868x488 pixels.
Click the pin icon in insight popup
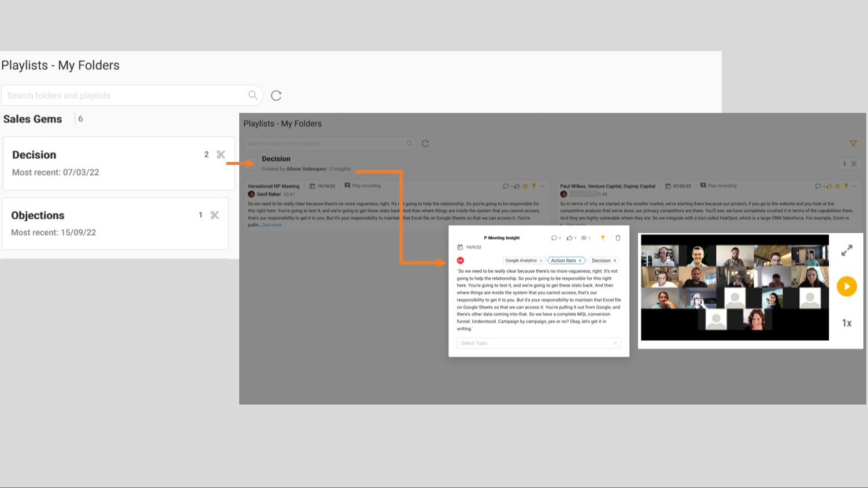click(x=603, y=238)
